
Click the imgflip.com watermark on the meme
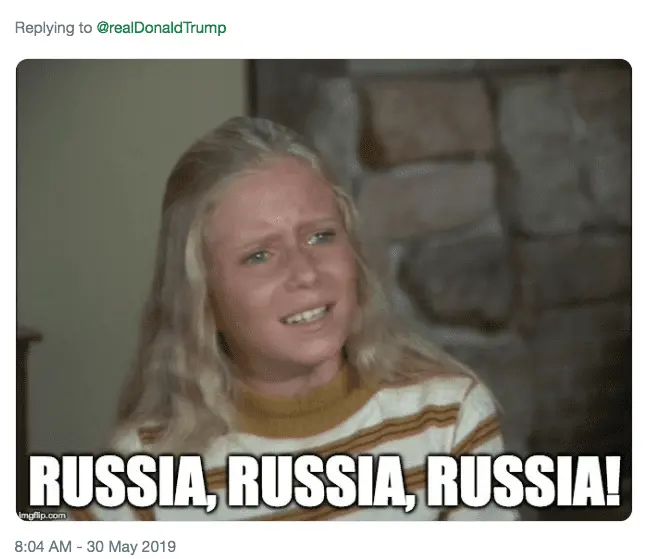click(42, 515)
